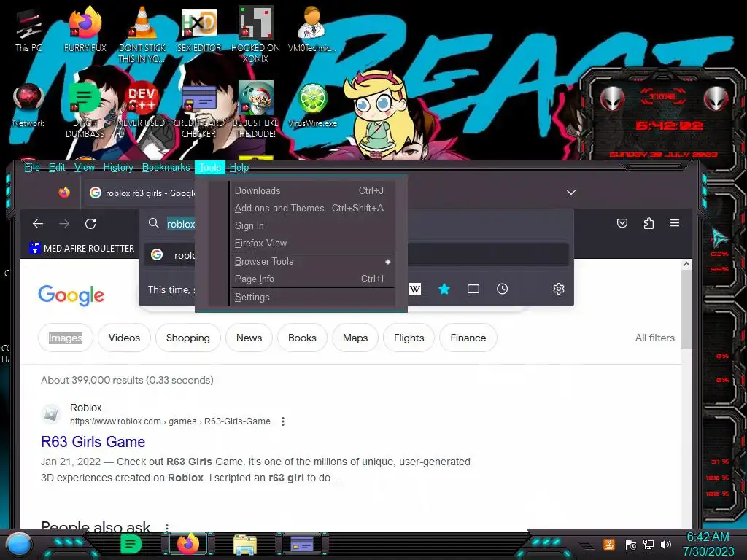This screenshot has height=560, width=747.
Task: Open the History menu
Action: coord(118,167)
